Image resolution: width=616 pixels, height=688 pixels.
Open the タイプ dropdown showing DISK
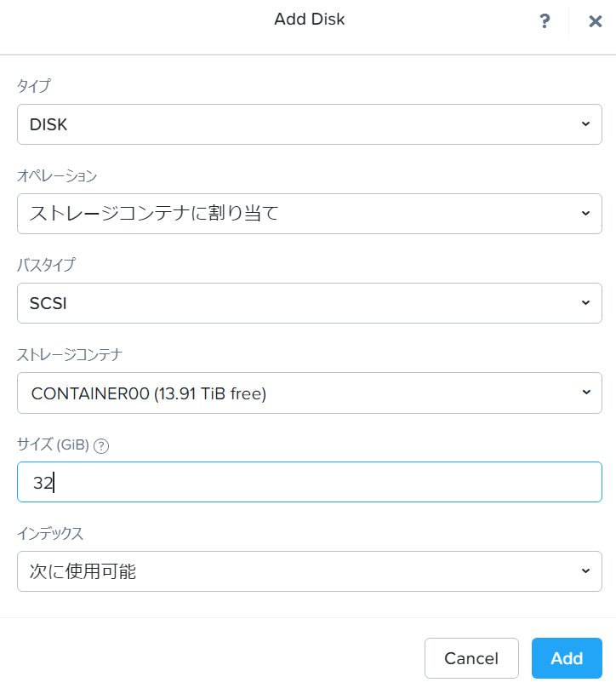tap(306, 123)
